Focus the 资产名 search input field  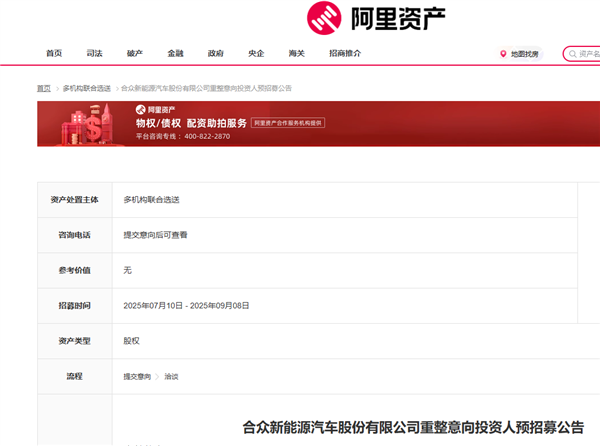pos(589,54)
